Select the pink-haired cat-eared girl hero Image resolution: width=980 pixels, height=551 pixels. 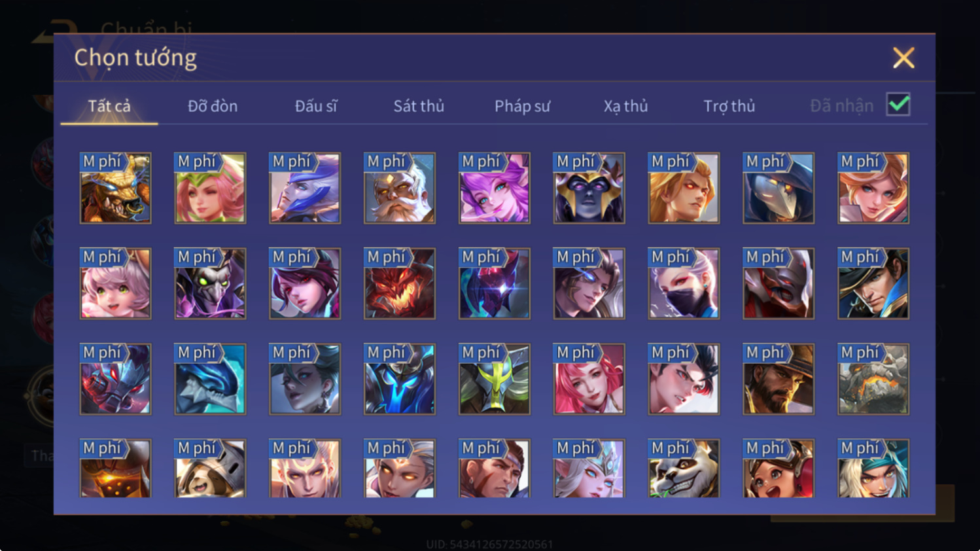pos(115,283)
